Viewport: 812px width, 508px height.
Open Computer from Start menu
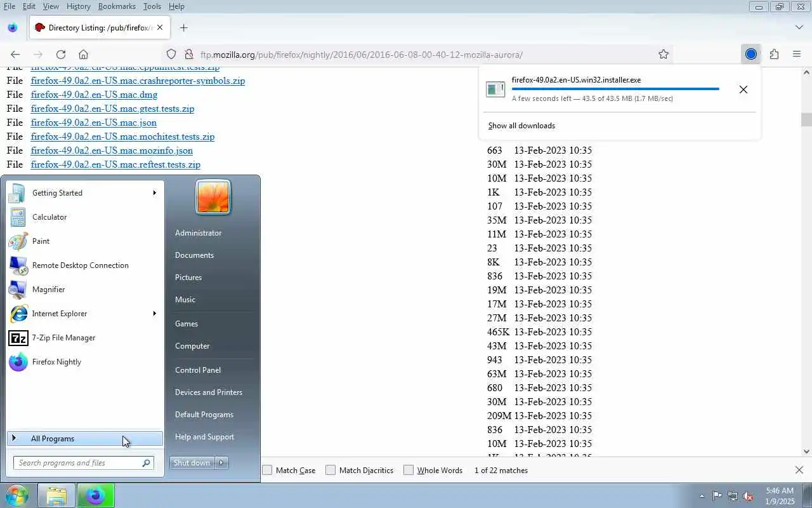click(x=192, y=346)
